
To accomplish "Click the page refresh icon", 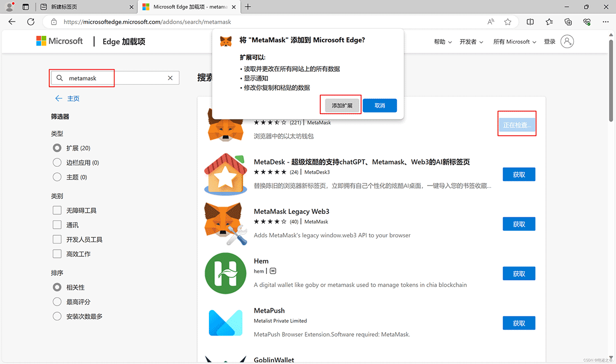I will [31, 22].
